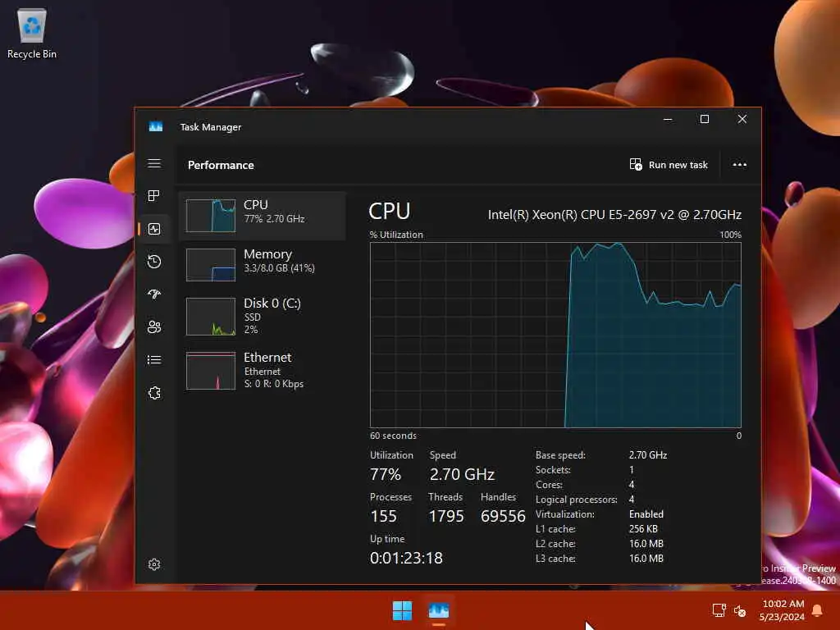Click the Memory mini graph thumbnail
The image size is (840, 630).
pos(211,265)
